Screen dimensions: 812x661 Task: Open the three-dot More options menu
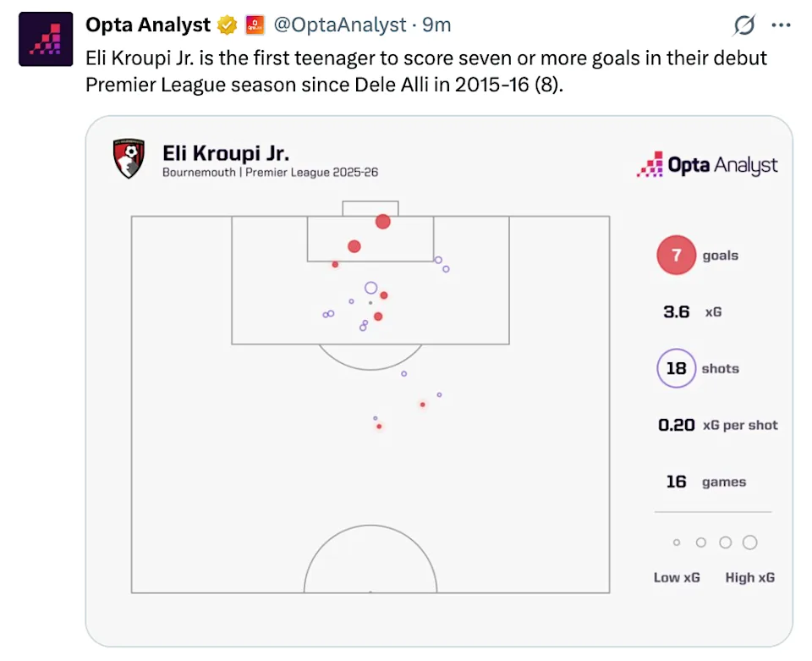(x=781, y=25)
